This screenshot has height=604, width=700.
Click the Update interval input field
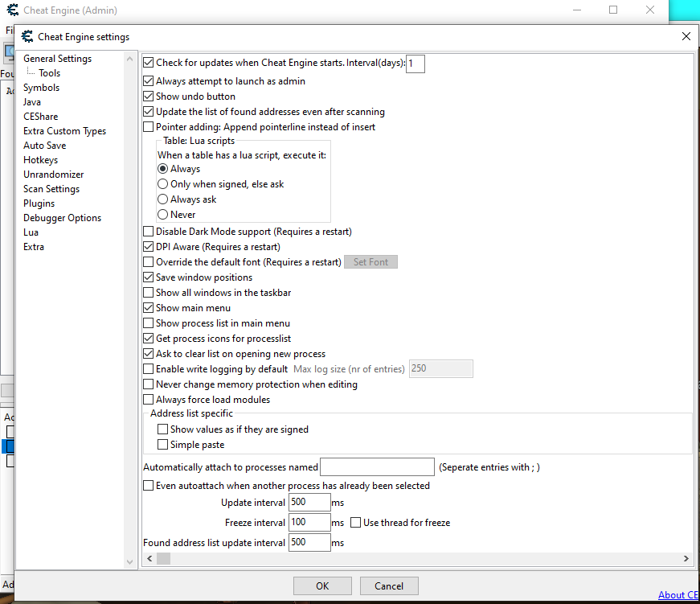pos(309,502)
